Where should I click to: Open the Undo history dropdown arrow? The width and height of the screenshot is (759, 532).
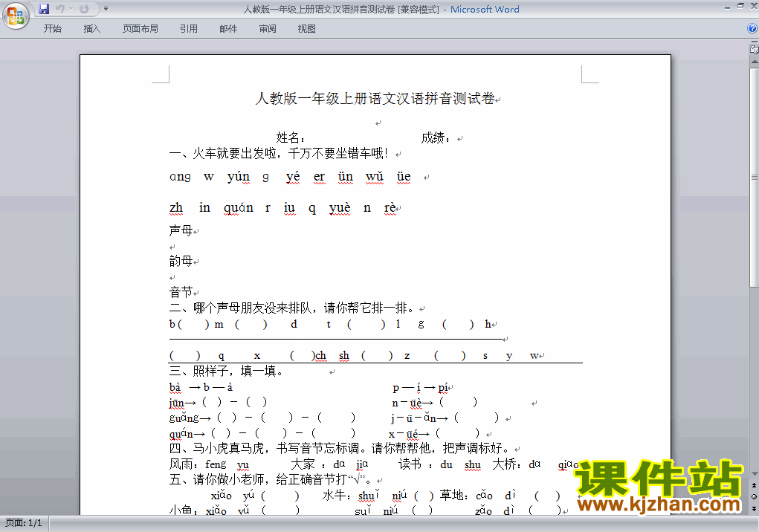coord(71,9)
